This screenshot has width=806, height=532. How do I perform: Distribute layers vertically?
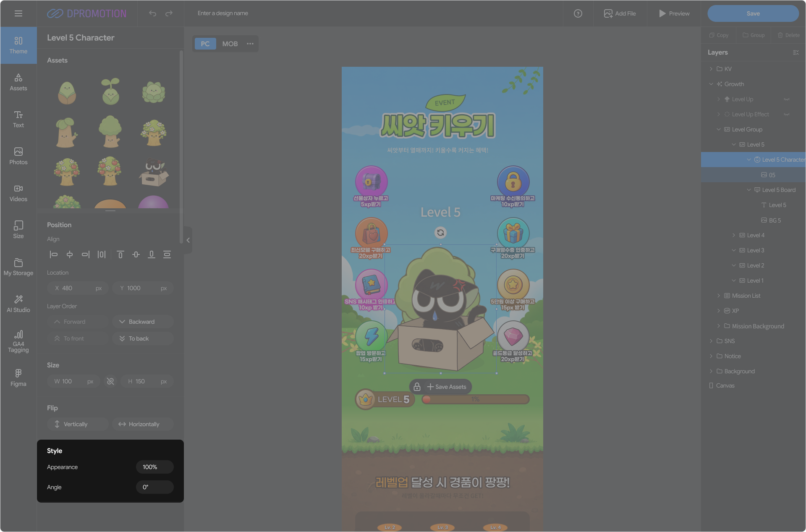[167, 254]
